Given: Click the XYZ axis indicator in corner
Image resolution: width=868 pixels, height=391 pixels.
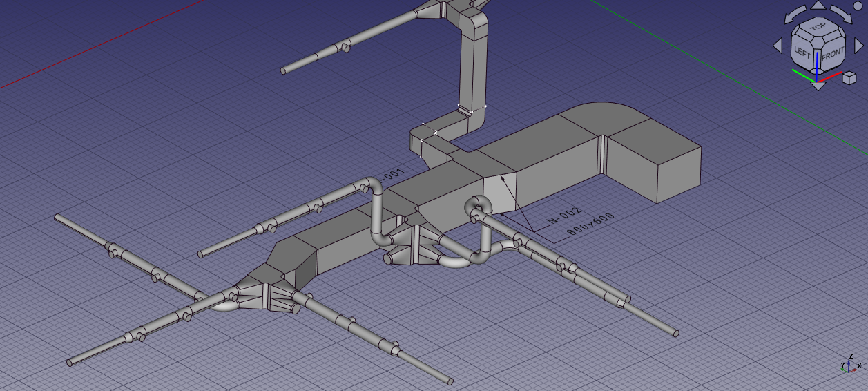Looking at the screenshot, I should [x=850, y=365].
